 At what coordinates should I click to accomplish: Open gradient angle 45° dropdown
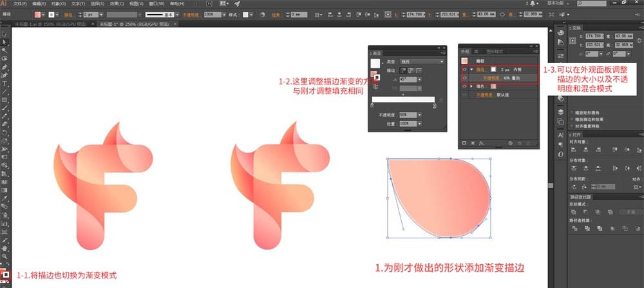pos(419,79)
